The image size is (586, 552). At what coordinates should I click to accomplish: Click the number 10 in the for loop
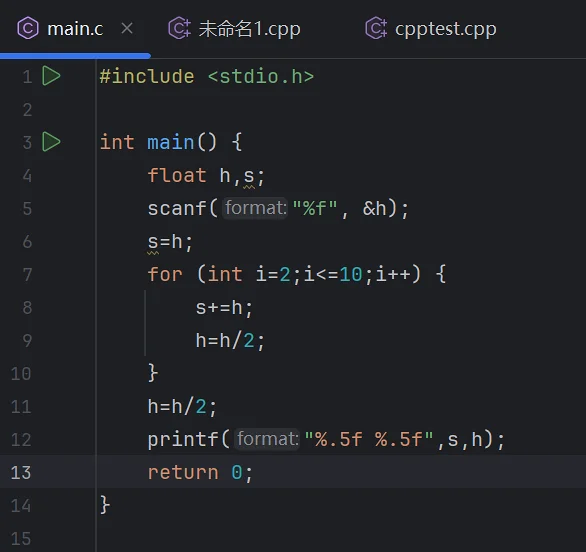(x=351, y=275)
